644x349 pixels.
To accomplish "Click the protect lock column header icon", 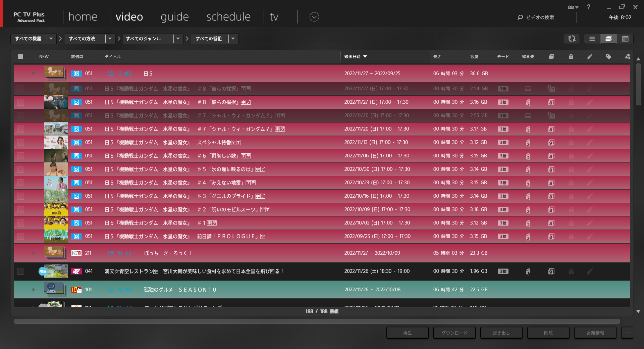I will point(571,57).
